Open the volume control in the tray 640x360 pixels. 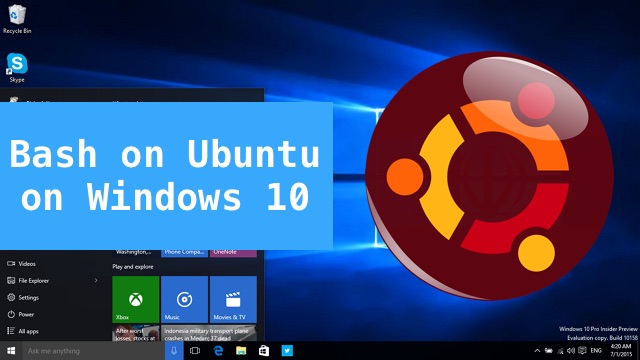coord(571,351)
